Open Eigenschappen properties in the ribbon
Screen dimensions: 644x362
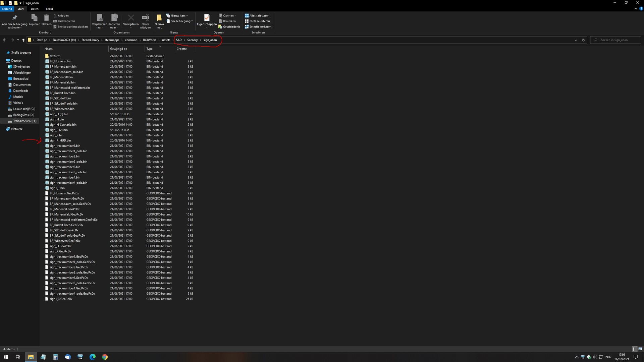(207, 18)
